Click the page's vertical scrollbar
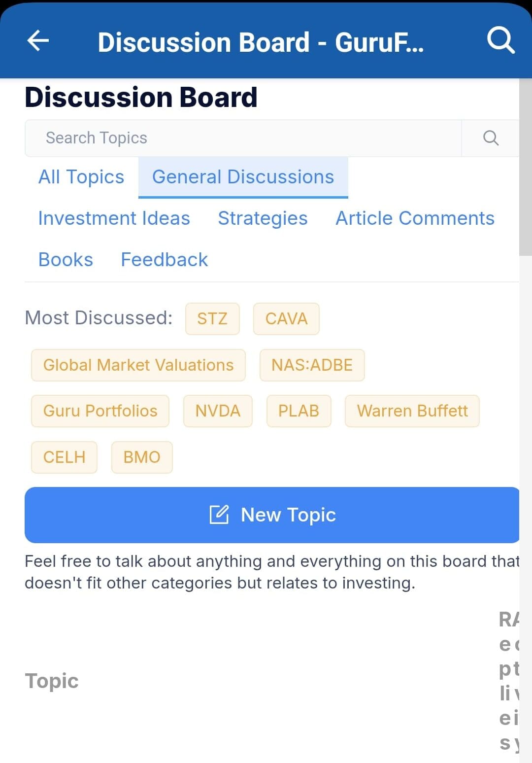Viewport: 532px width, 763px height. click(525, 168)
